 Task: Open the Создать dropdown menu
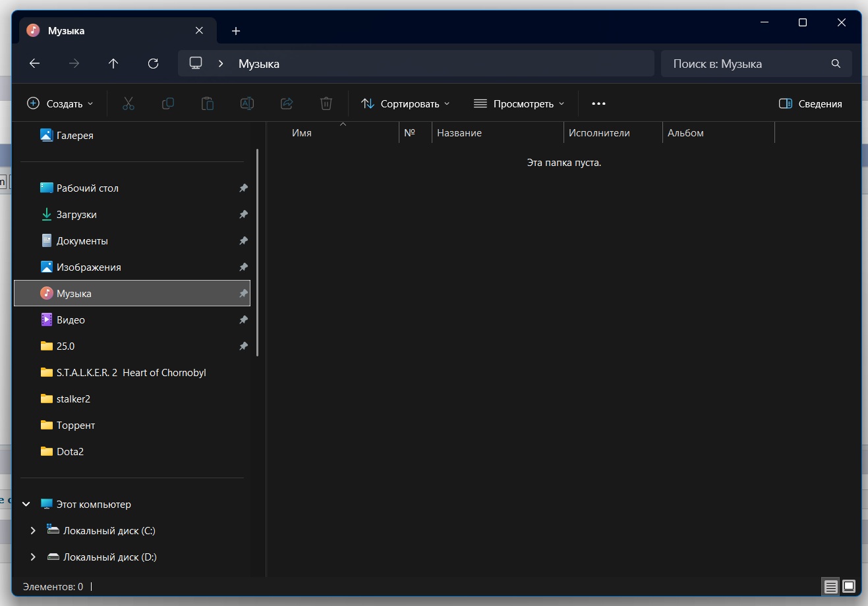[60, 103]
